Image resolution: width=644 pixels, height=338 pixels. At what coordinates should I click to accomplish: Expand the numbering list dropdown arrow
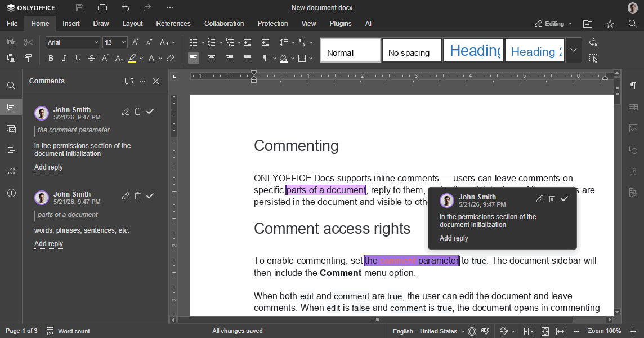(x=221, y=42)
